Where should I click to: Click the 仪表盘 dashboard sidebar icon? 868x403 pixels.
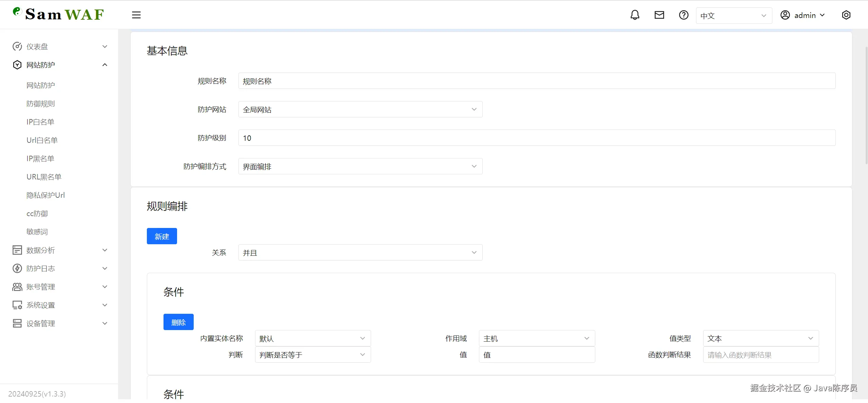click(x=17, y=46)
